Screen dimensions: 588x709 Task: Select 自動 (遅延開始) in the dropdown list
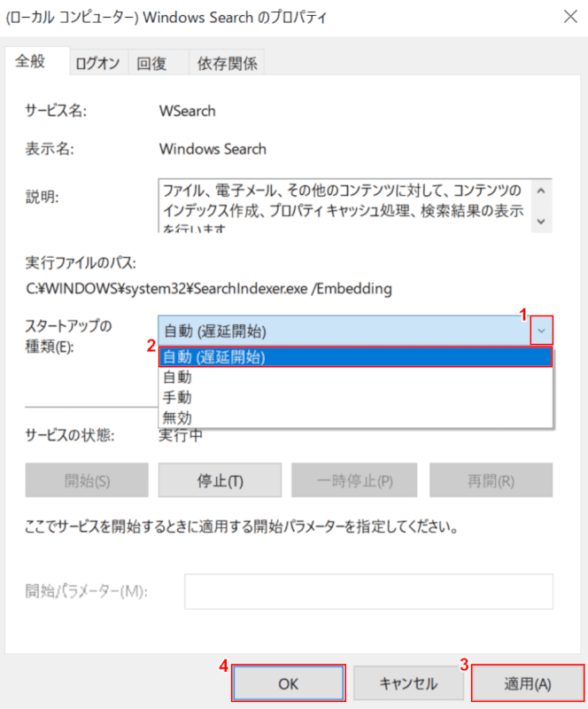[355, 357]
